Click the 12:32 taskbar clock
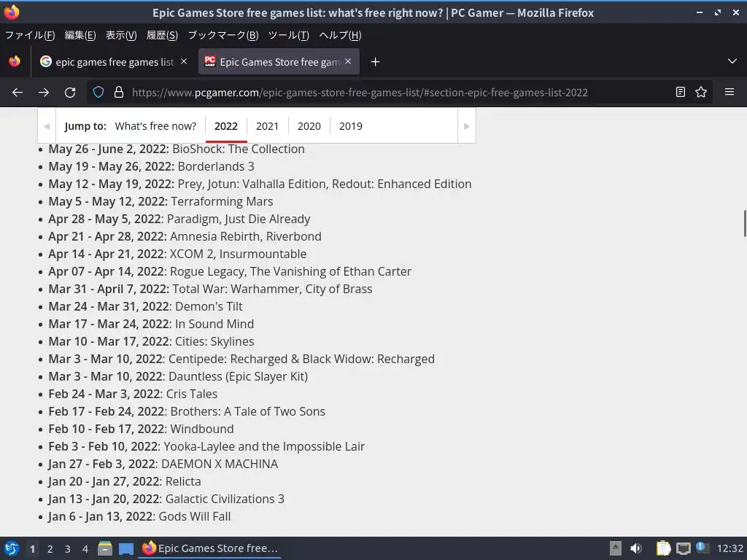 (729, 548)
